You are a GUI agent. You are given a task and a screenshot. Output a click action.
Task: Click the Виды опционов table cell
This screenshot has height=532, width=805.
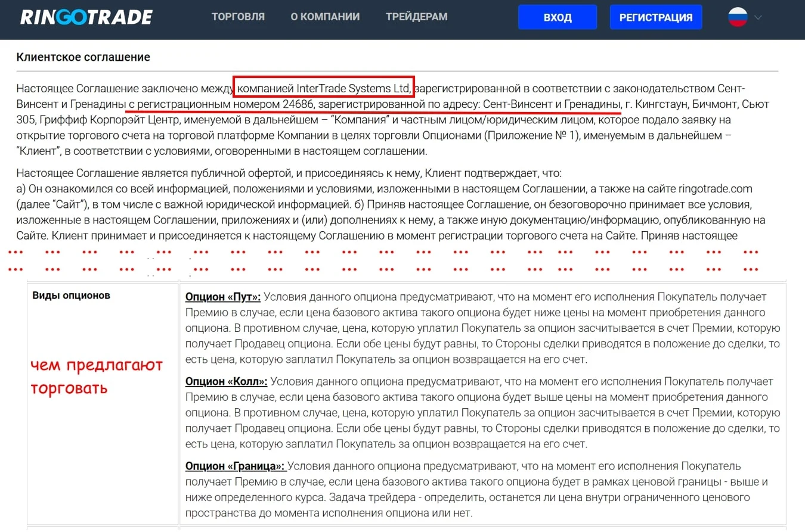pyautogui.click(x=103, y=404)
